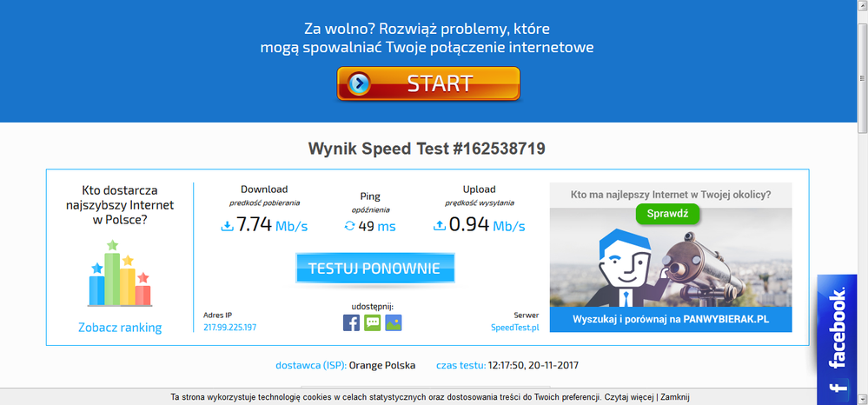The height and width of the screenshot is (405, 868).
Task: Click the play arrow icon on START
Action: (x=359, y=83)
